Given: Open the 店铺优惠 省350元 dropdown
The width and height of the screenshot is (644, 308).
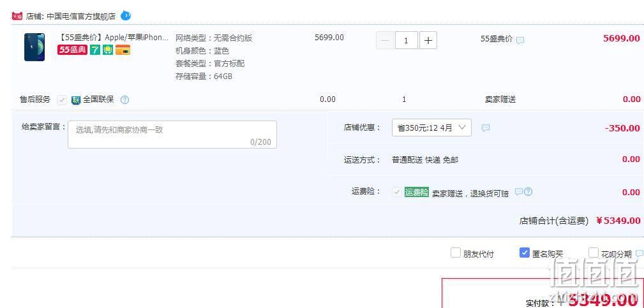Looking at the screenshot, I should coord(431,128).
